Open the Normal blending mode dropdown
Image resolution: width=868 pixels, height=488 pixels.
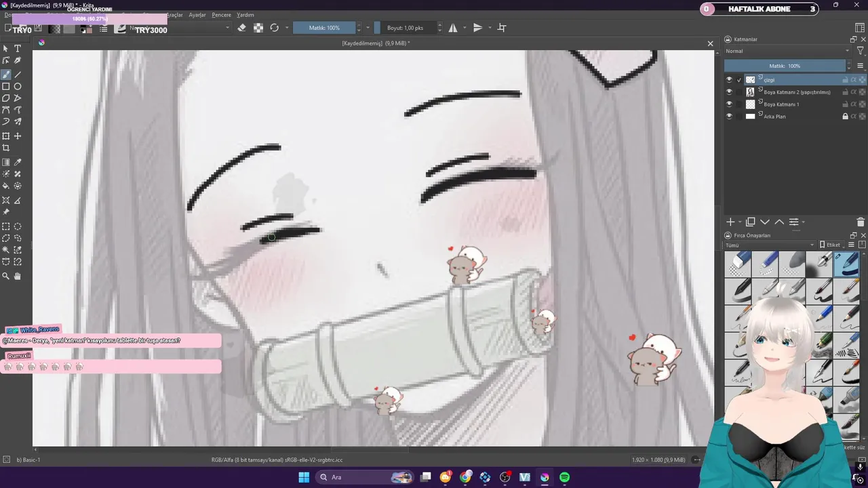point(787,52)
